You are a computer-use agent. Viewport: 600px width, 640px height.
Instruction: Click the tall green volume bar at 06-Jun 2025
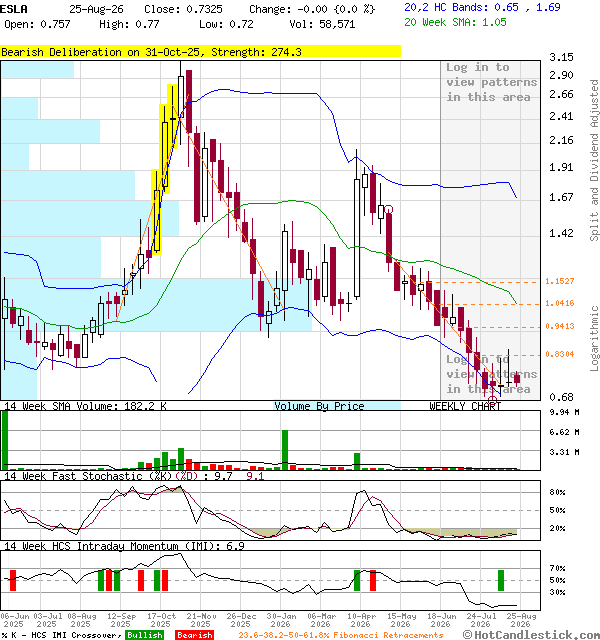(x=5, y=440)
